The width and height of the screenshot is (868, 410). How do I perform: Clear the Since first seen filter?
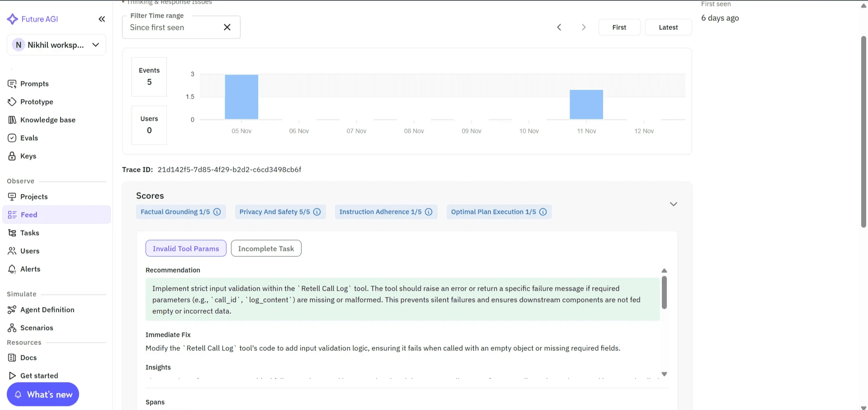tap(227, 27)
